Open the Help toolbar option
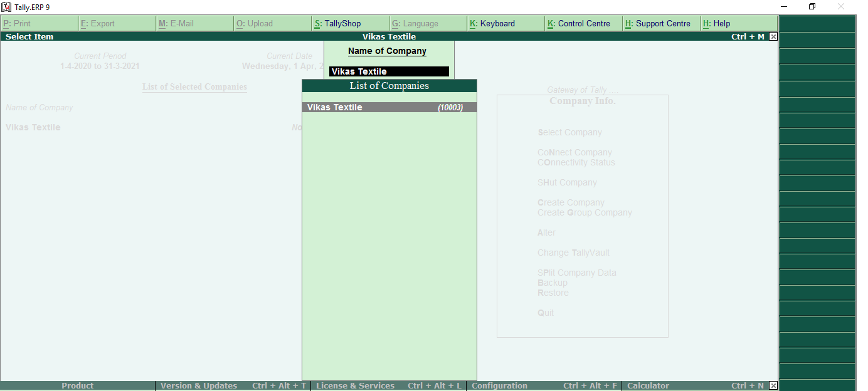The width and height of the screenshot is (868, 391). tap(739, 24)
